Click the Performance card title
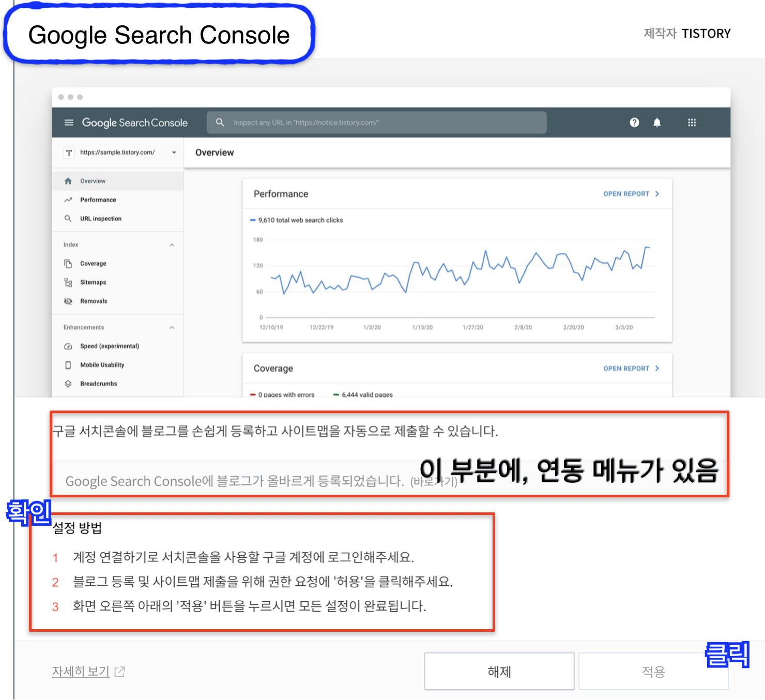765x700 pixels. pos(281,194)
